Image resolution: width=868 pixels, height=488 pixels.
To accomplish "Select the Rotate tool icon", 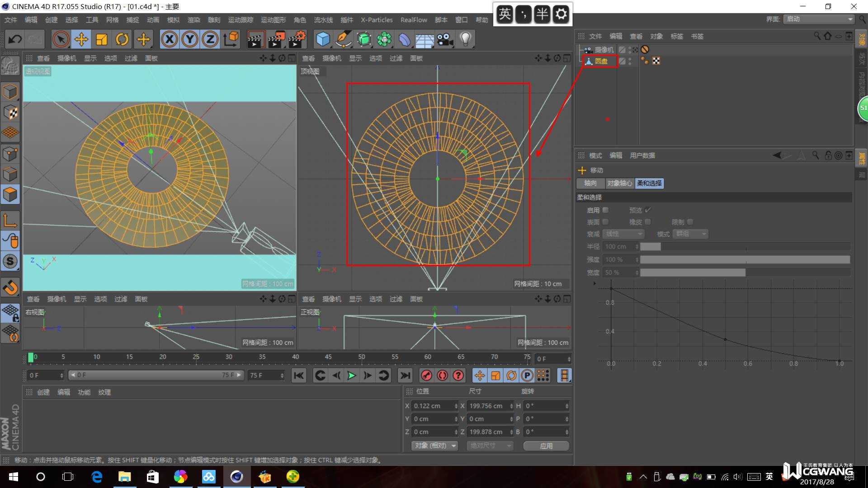I will pos(122,39).
